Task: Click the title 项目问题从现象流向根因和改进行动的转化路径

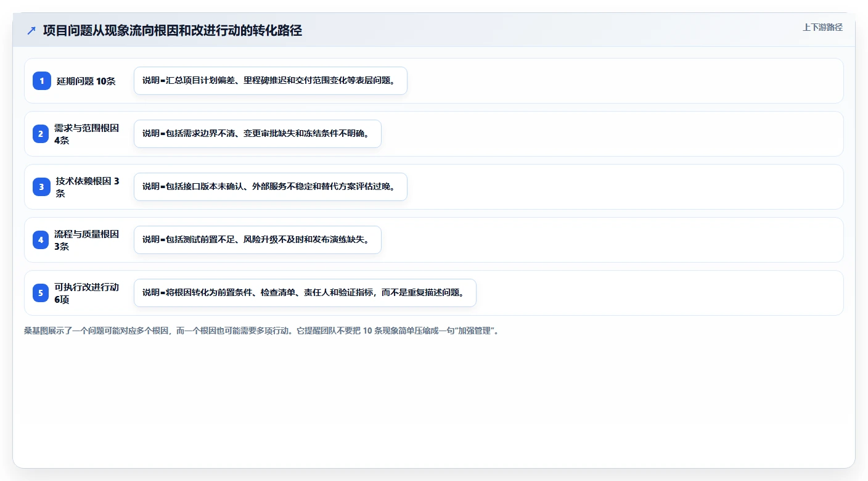Action: [x=173, y=31]
